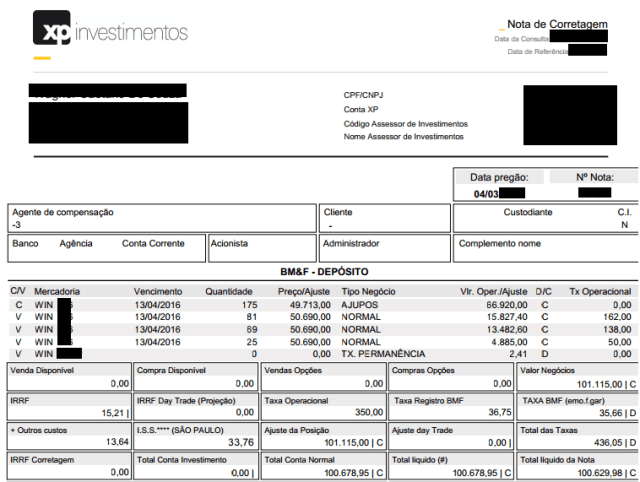This screenshot has height=482, width=640.
Task: Click Total das Taxas value '436,05 | D'
Action: point(615,443)
